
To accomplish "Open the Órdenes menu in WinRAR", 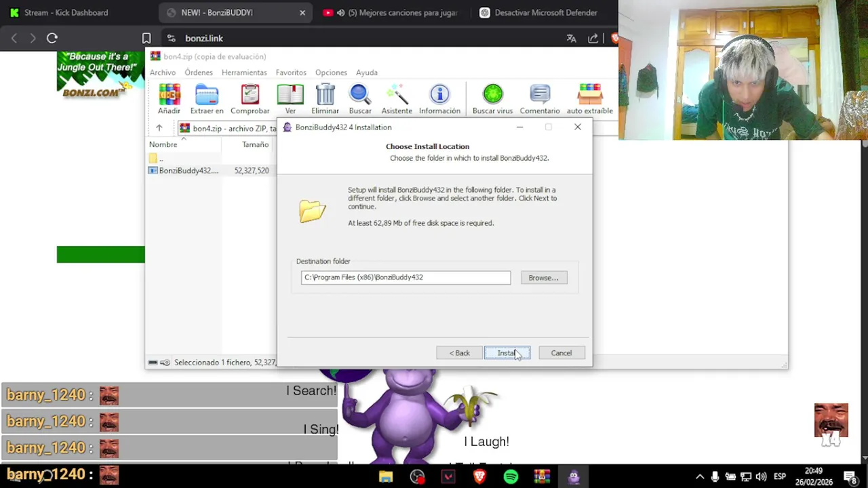I will (x=199, y=73).
